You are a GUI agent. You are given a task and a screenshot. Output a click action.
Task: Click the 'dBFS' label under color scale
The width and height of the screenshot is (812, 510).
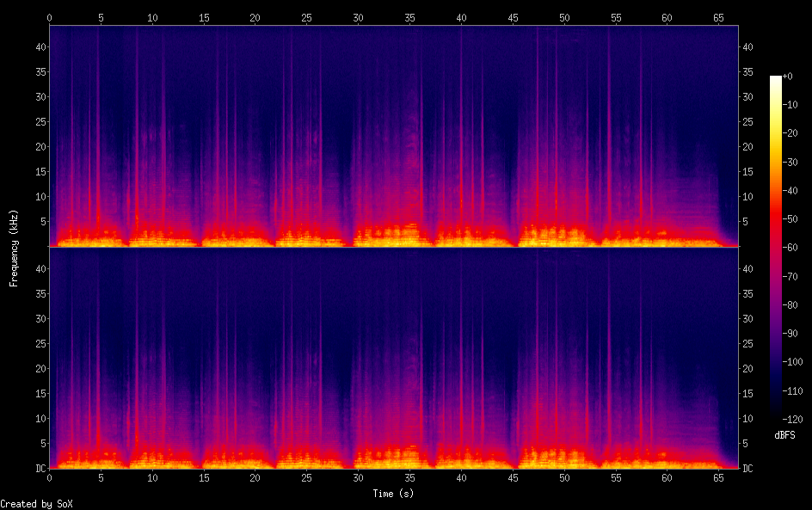784,435
